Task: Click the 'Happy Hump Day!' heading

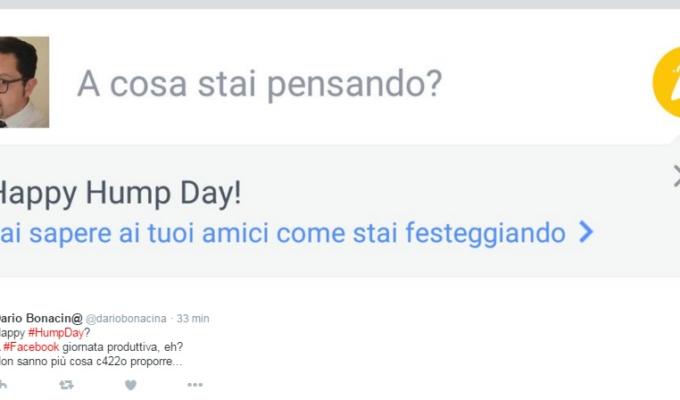Action: [x=119, y=193]
